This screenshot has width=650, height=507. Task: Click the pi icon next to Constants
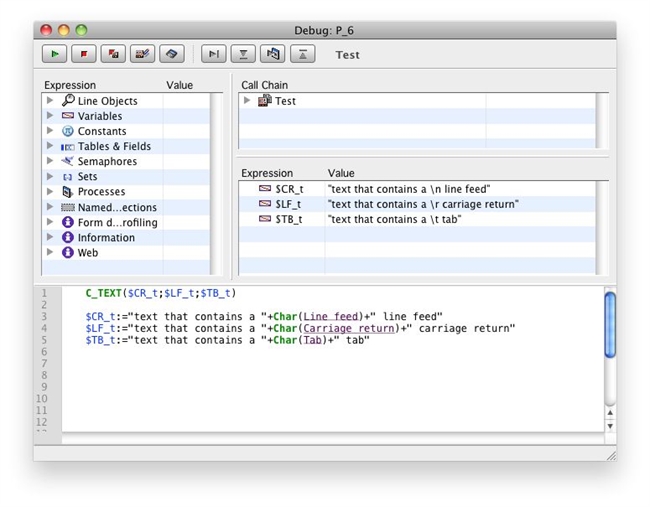click(x=68, y=131)
